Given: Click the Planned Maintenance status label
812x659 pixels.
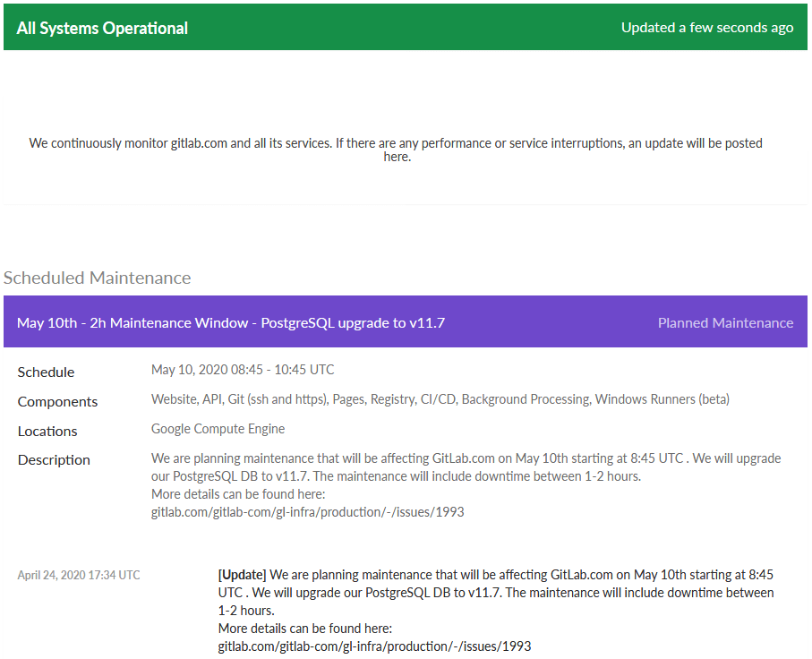Looking at the screenshot, I should tap(725, 322).
